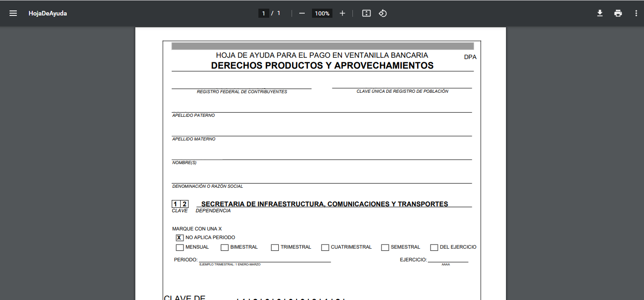
Task: Open the PDF sidebar hamburger menu
Action: coord(13,13)
